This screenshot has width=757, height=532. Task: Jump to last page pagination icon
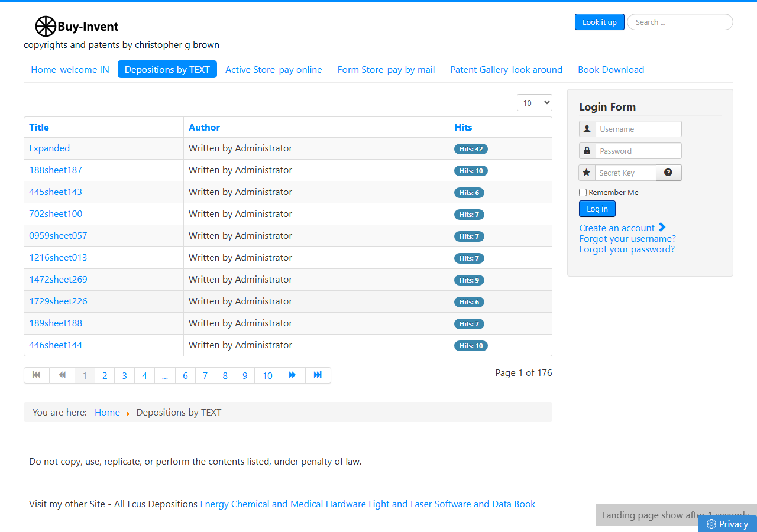click(318, 375)
